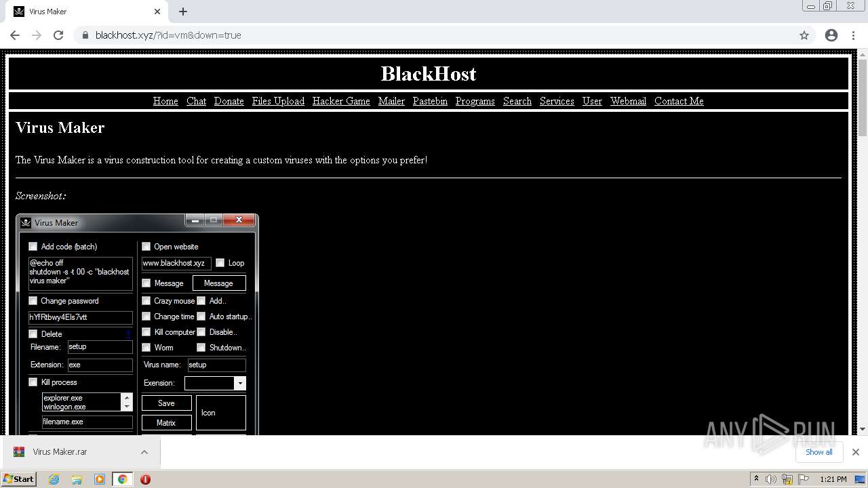Click the Virus Maker screenshot image
Viewport: 868px width, 488px height.
click(x=137, y=324)
